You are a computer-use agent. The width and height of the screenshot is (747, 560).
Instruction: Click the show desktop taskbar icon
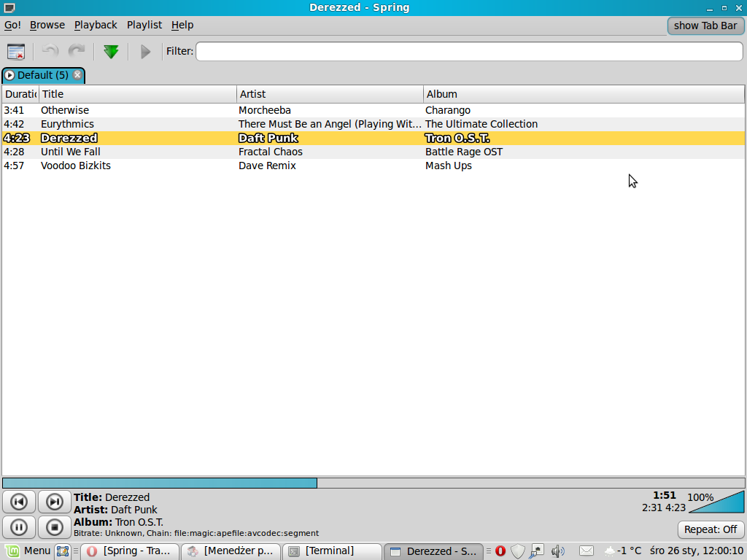[x=63, y=551]
